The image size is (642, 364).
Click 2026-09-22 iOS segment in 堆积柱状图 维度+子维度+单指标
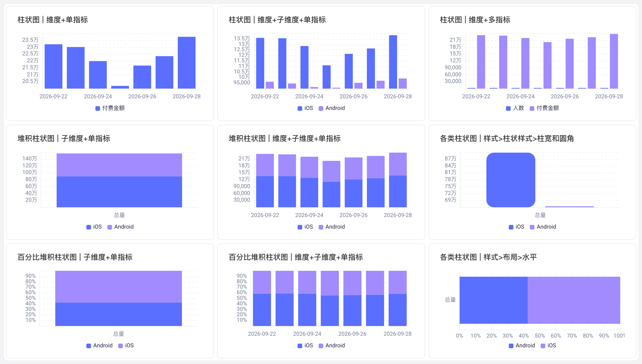coord(265,192)
